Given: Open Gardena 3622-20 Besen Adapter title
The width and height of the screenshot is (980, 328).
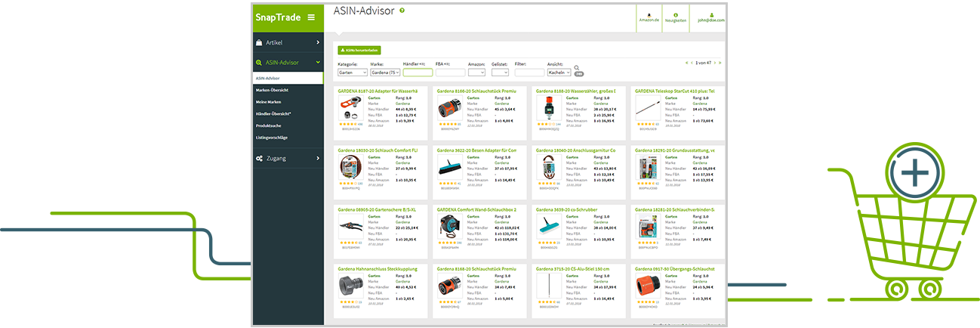Looking at the screenshot, I should point(476,150).
